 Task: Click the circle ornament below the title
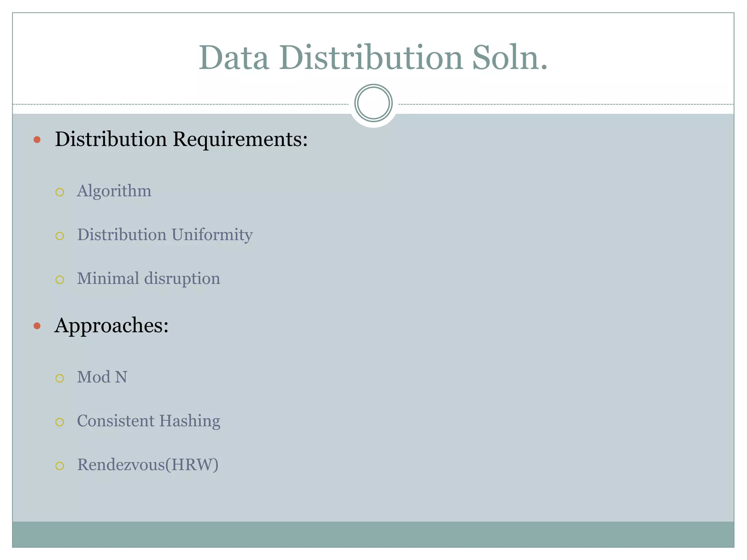tap(373, 103)
